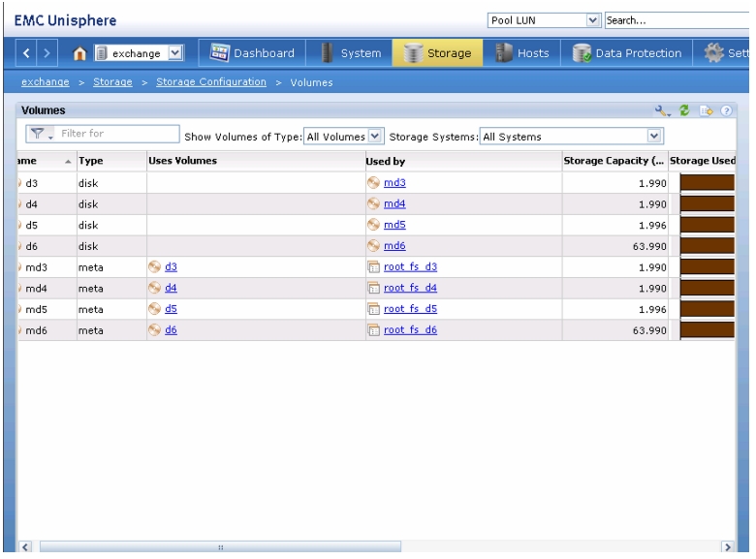Click the horizontal scrollbar right arrow
Viewport: 756px width, 559px height.
728,547
